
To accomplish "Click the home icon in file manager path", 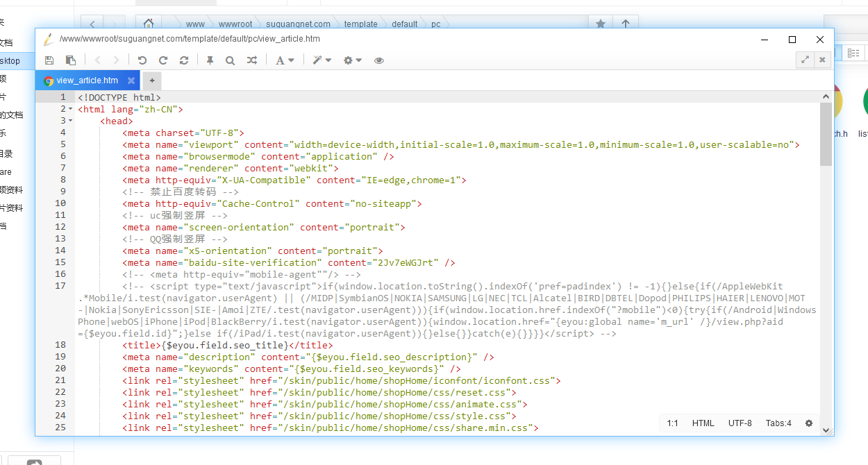I will [148, 24].
